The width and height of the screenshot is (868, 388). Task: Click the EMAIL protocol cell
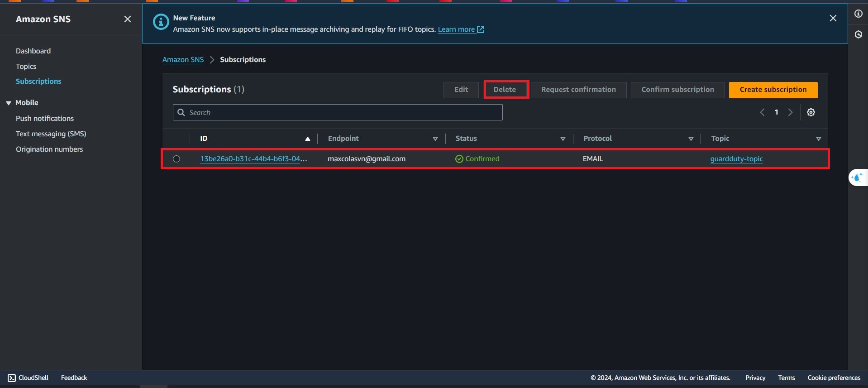tap(593, 159)
